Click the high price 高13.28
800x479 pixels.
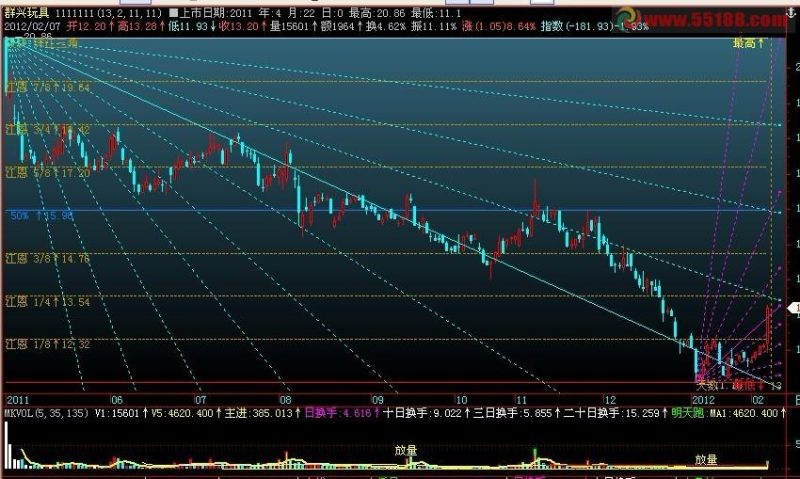[137, 26]
